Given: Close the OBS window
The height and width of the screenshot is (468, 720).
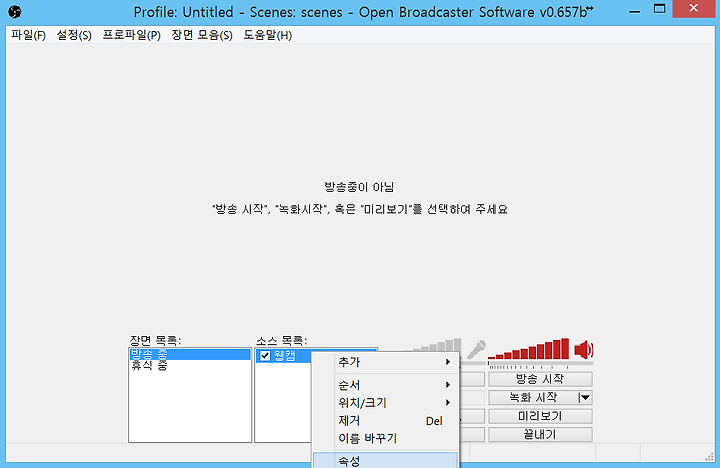Looking at the screenshot, I should tap(694, 9).
